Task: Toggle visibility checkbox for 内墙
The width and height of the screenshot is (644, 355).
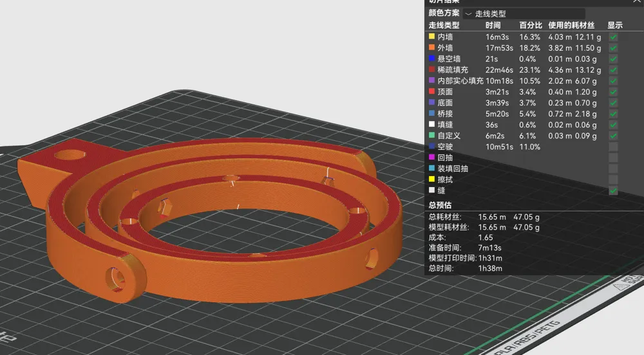Action: [613, 37]
